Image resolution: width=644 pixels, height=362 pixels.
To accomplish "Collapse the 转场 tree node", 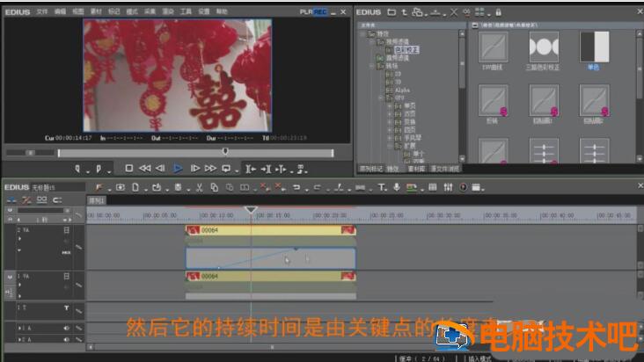I will pyautogui.click(x=371, y=66).
